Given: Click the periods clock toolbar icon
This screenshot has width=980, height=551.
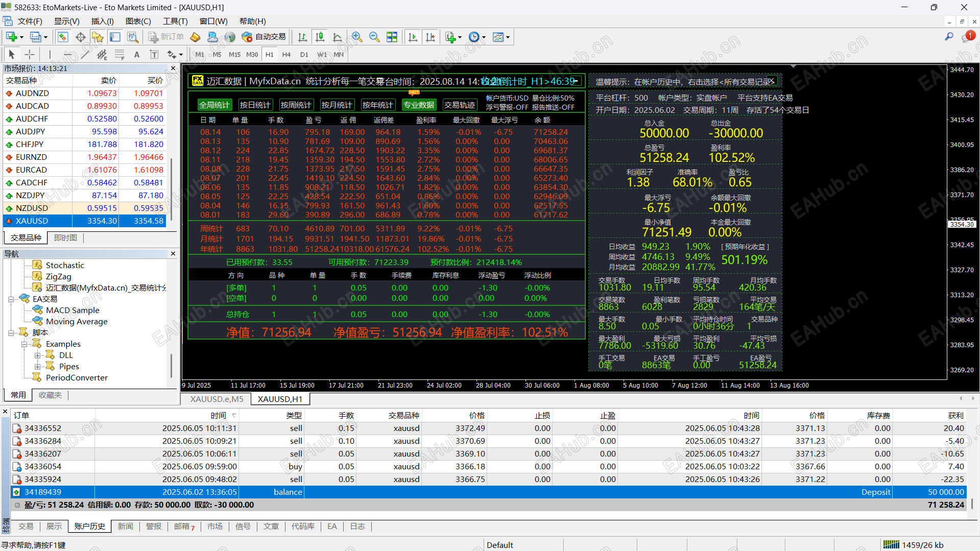Looking at the screenshot, I should 474,37.
